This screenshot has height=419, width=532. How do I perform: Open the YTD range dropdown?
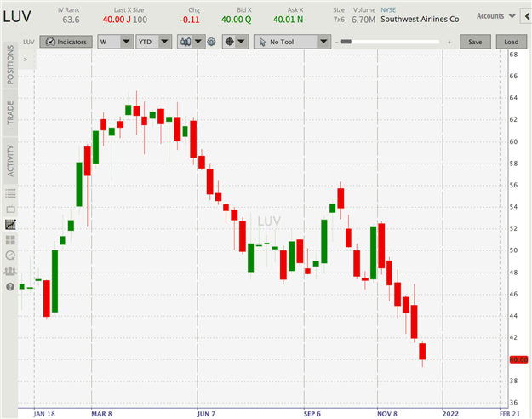pyautogui.click(x=154, y=42)
